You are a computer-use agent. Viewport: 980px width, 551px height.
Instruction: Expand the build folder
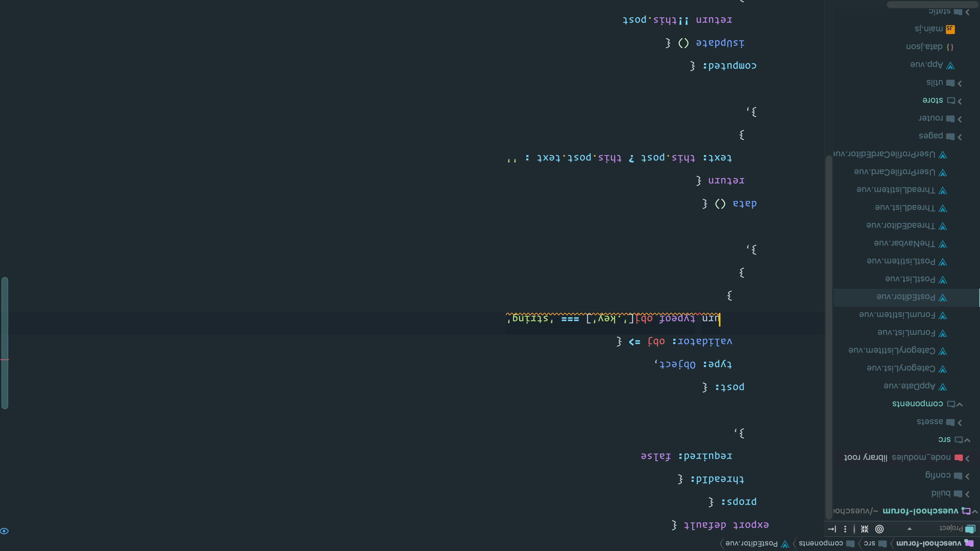pyautogui.click(x=967, y=494)
